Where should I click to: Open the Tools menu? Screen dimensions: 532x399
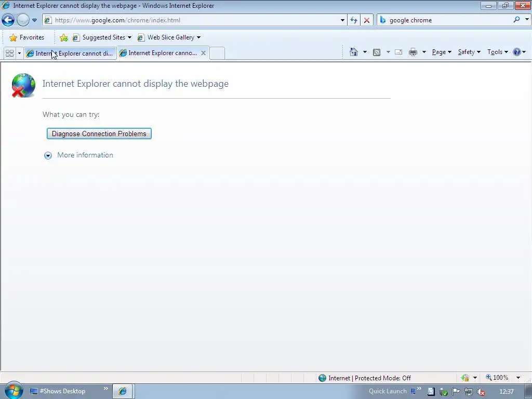coord(497,52)
